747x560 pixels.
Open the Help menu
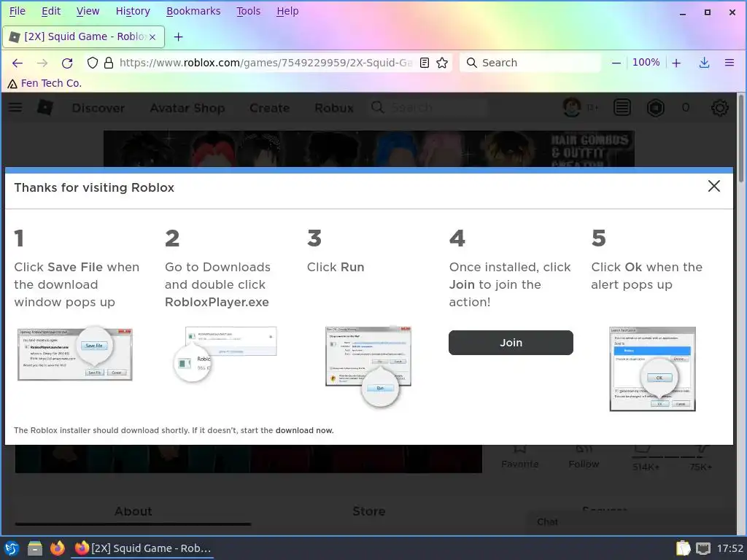[287, 11]
